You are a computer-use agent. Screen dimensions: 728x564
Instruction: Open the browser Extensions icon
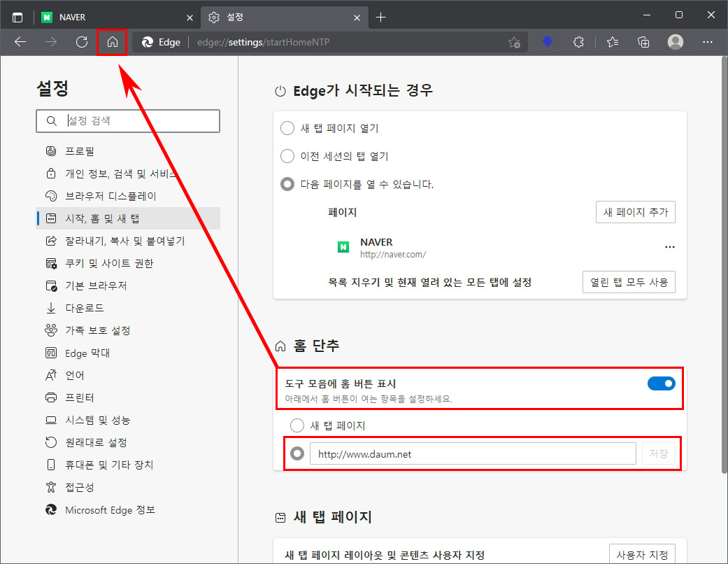[x=578, y=42]
